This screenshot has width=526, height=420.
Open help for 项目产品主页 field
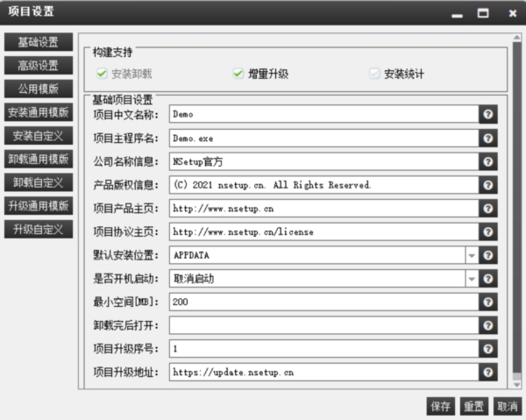(x=488, y=209)
